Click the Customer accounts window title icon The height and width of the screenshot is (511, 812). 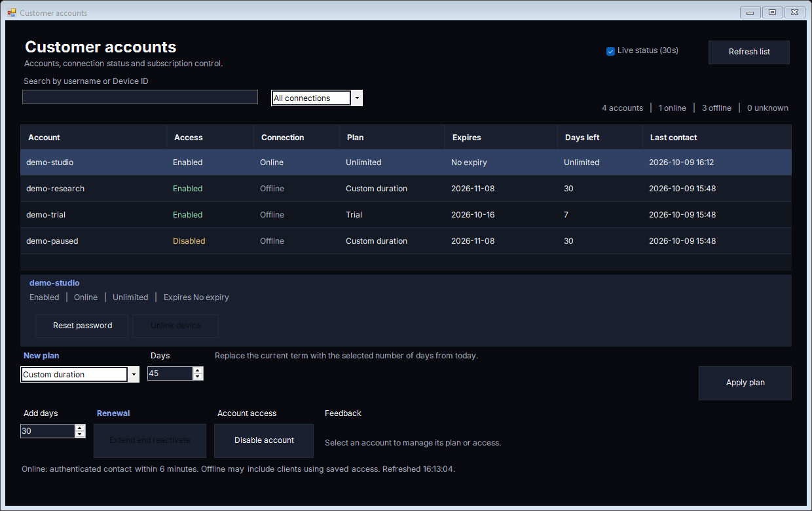tap(11, 12)
